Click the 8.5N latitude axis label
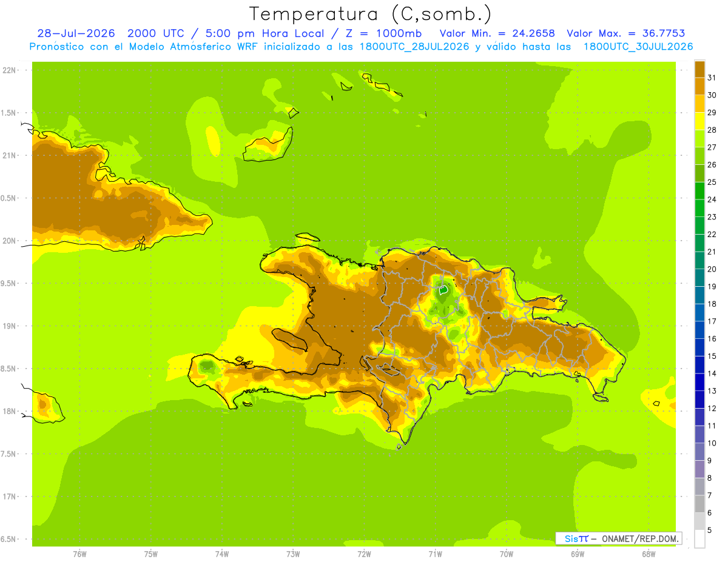This screenshot has width=728, height=562. 7,369
